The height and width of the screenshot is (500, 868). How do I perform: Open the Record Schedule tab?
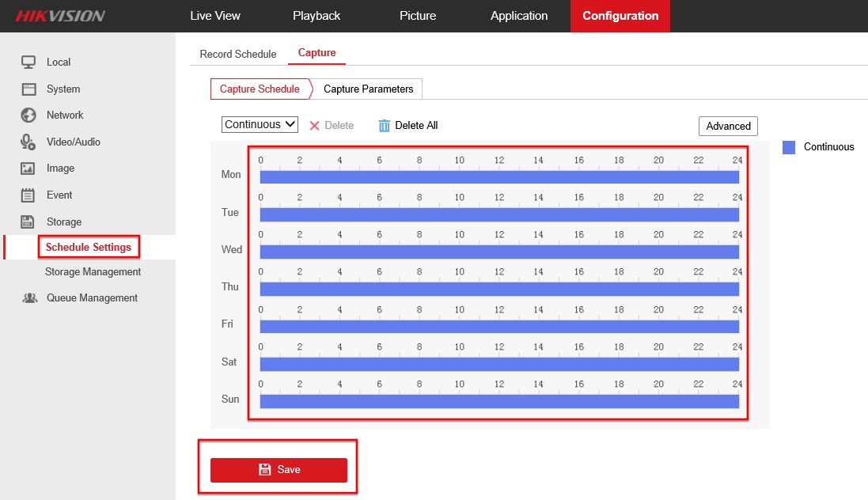[238, 54]
